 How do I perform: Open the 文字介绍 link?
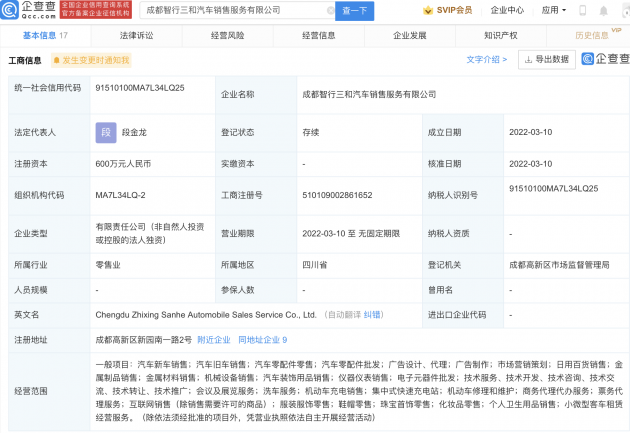point(487,59)
